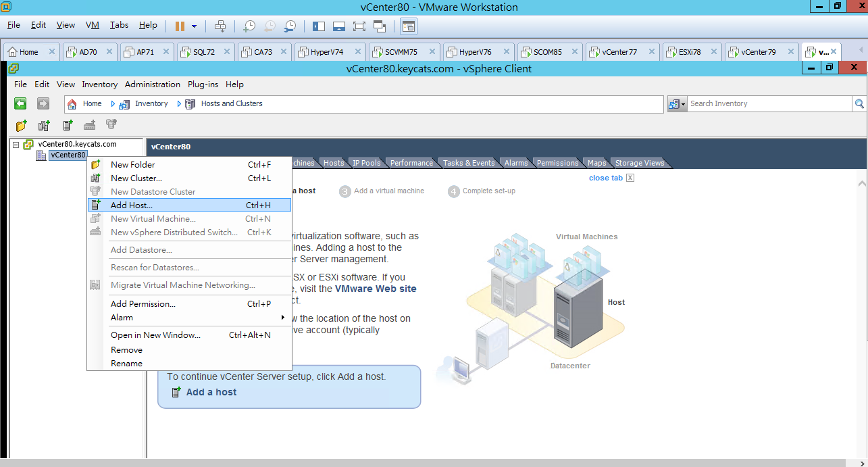Click the console view icon in Workstation toolbar

click(409, 26)
